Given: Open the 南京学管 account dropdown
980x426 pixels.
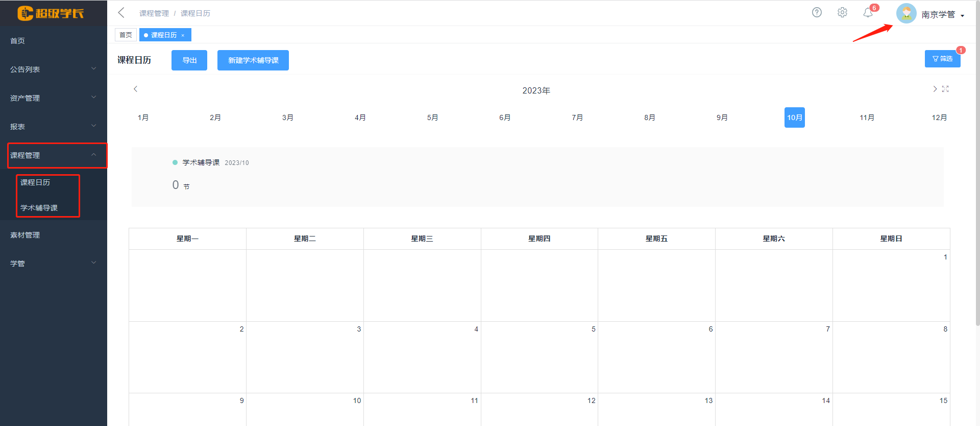Looking at the screenshot, I should coord(942,15).
